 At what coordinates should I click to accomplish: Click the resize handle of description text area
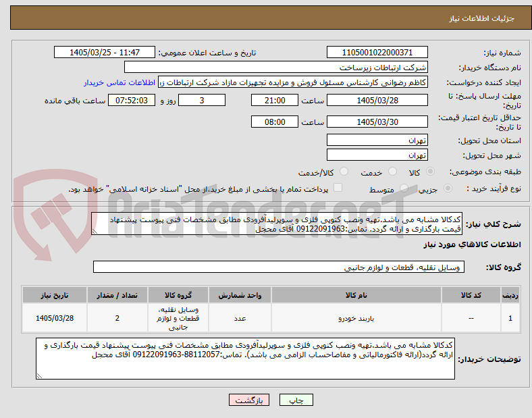tap(95, 232)
